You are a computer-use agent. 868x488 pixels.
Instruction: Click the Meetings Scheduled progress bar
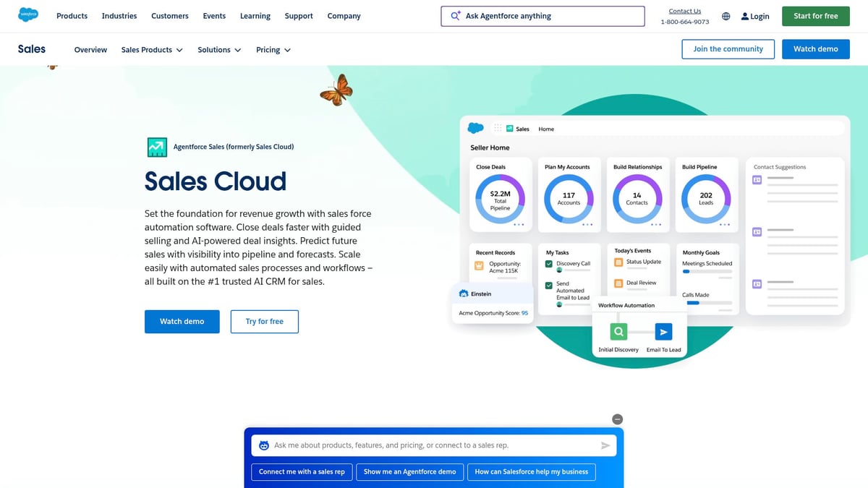[x=707, y=271]
